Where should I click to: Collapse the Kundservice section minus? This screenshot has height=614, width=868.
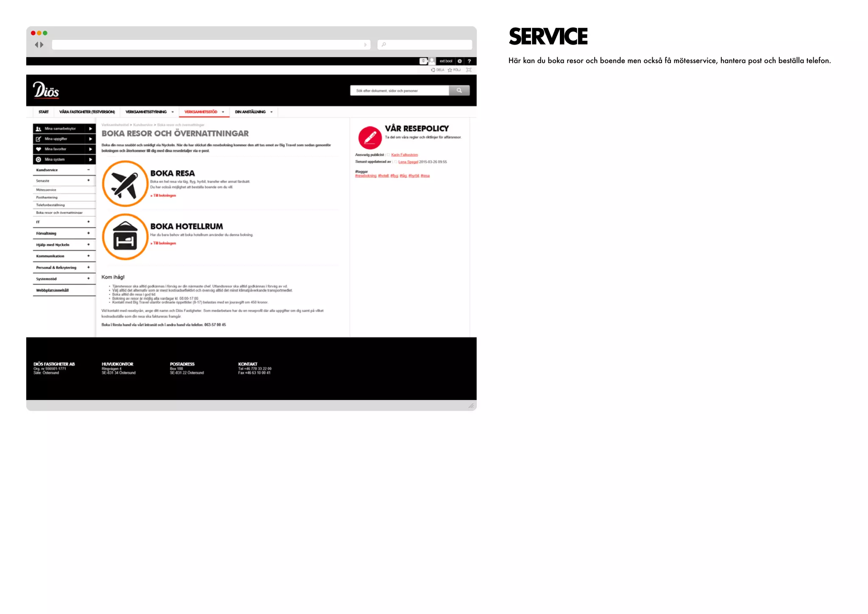(89, 170)
